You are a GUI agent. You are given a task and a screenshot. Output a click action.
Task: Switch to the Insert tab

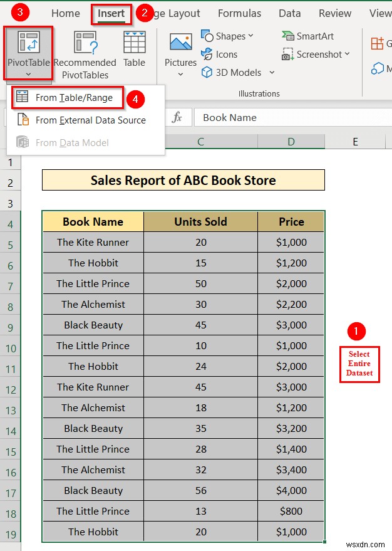tap(111, 13)
